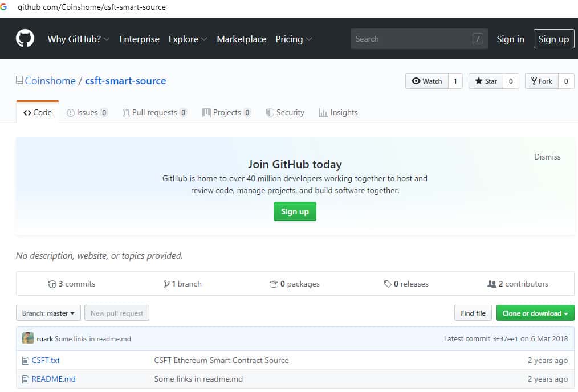Click ruark's avatar thumbnail
578x392 pixels.
(28, 338)
